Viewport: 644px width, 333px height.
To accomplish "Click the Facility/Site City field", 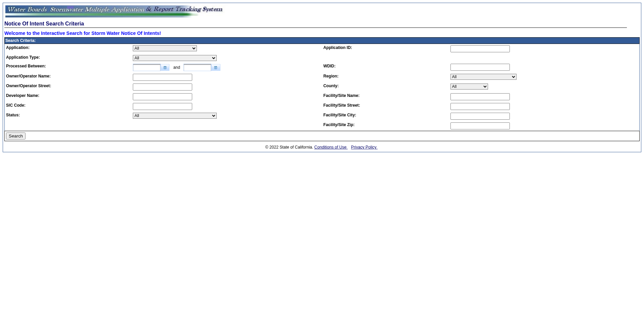I will pyautogui.click(x=480, y=116).
